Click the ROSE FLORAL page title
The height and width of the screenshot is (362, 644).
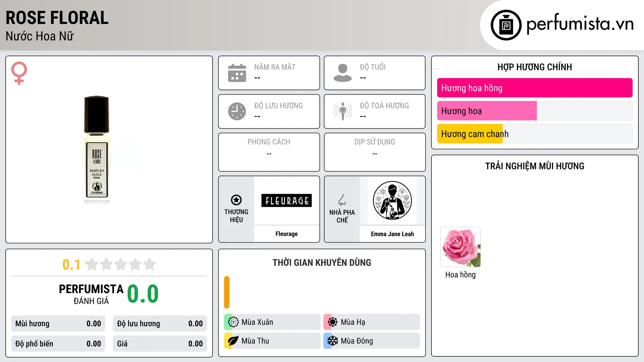[57, 18]
